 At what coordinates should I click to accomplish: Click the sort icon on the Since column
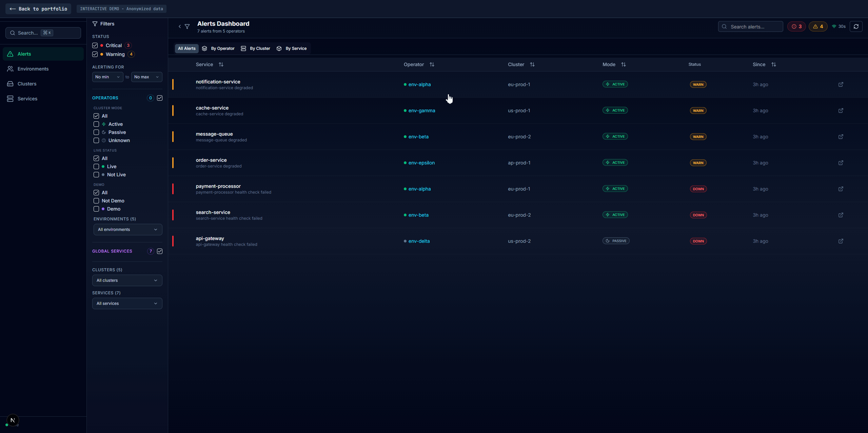coord(774,64)
